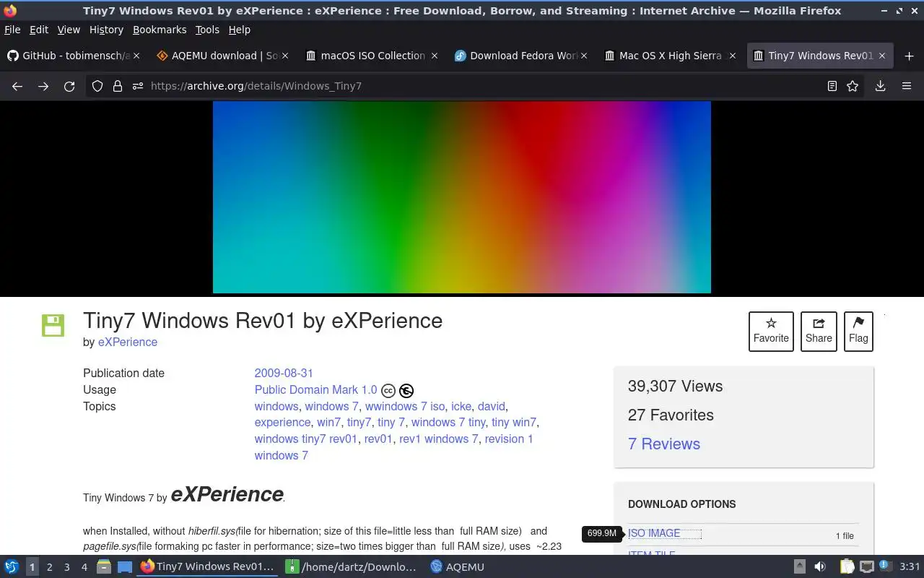Open the Bookmarks menu
Viewport: 924px width, 578px height.
(160, 30)
